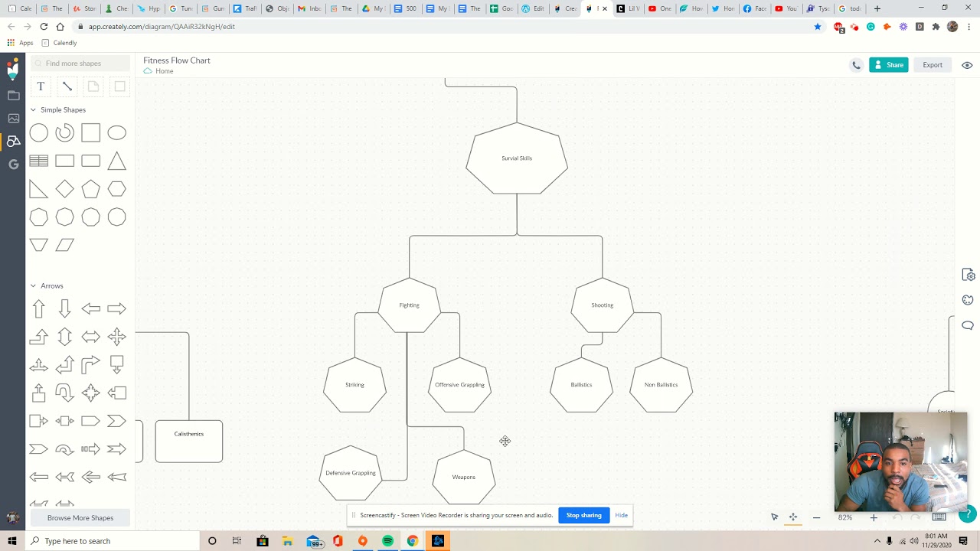Open the color palette styling panel
The height and width of the screenshot is (551, 980).
pyautogui.click(x=968, y=300)
